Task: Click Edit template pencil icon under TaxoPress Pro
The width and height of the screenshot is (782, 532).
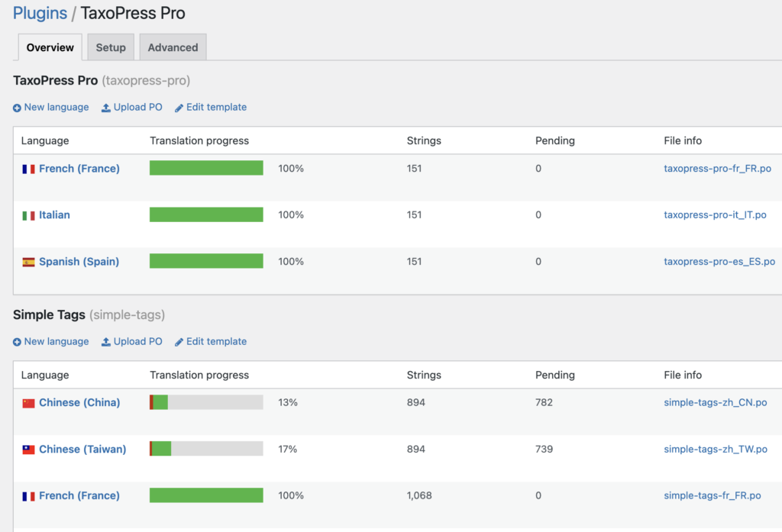Action: coord(179,108)
